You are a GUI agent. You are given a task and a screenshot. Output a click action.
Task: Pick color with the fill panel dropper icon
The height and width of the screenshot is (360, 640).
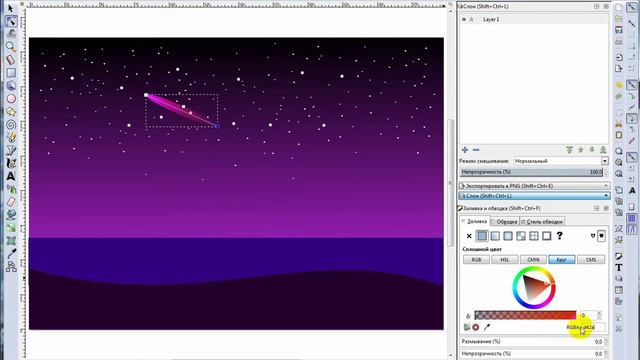click(487, 327)
